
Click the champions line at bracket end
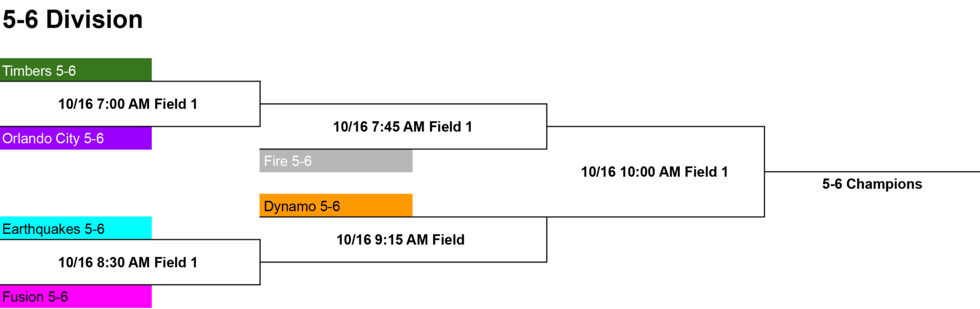[872, 172]
